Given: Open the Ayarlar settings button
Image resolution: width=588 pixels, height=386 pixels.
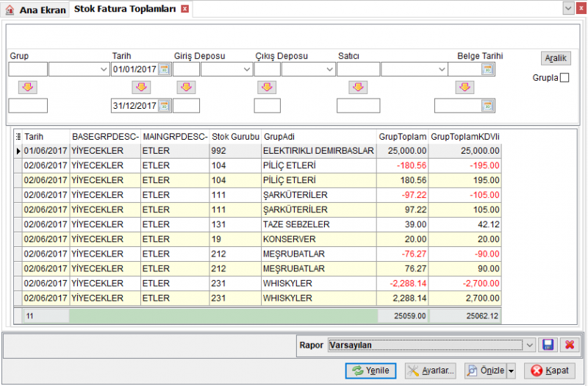Looking at the screenshot, I should coord(431,371).
